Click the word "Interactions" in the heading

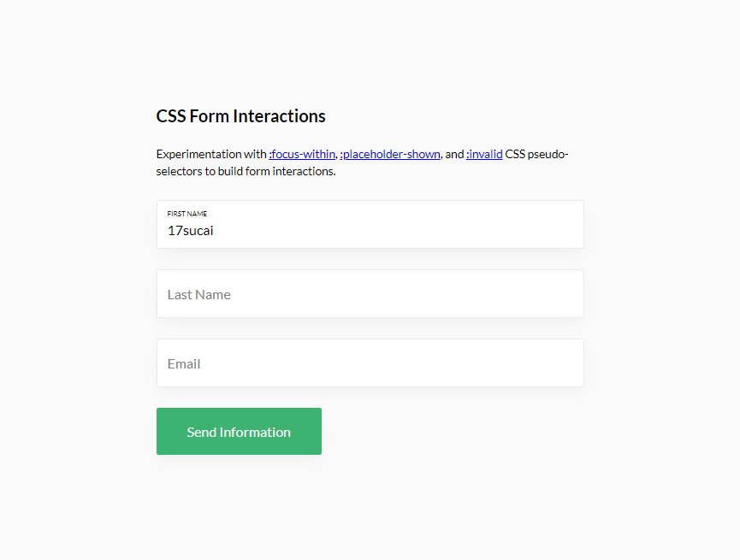click(x=279, y=116)
